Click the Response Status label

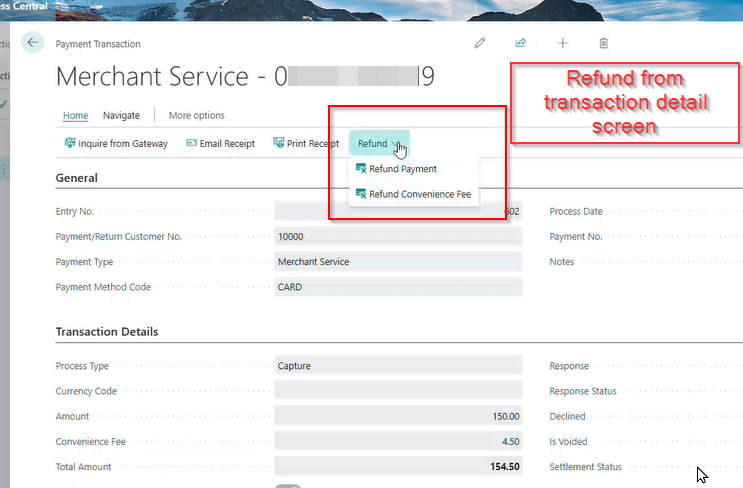pyautogui.click(x=583, y=391)
